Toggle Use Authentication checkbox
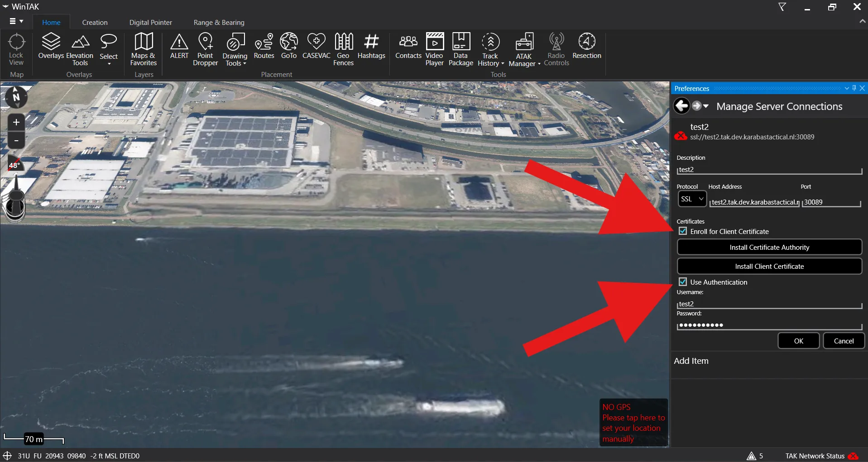Screen dimensions: 868x462 coord(683,282)
